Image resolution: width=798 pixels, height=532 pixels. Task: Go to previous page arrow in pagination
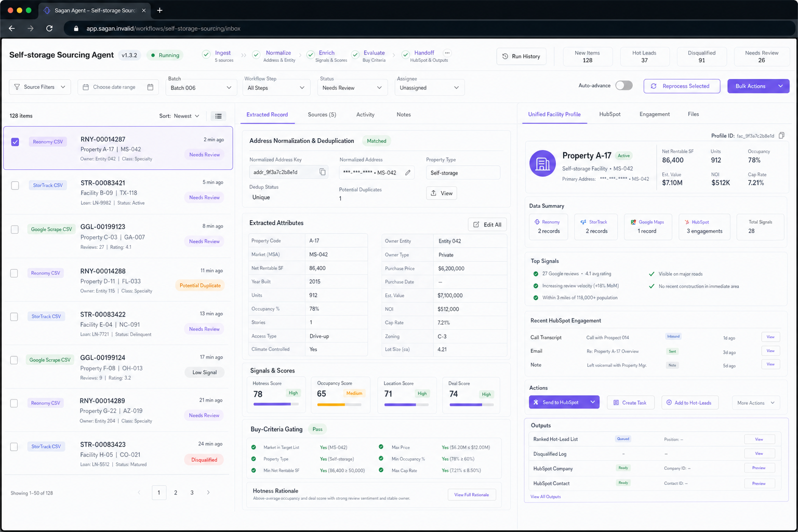point(139,493)
